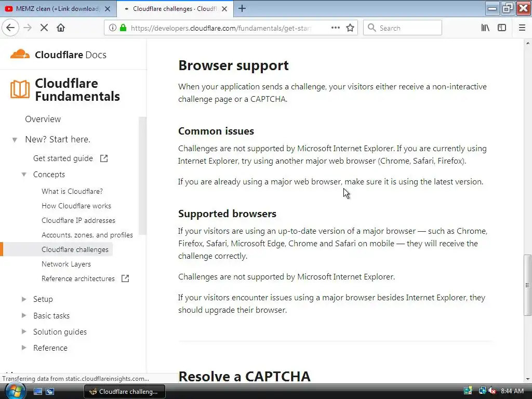Stop loading the page
Screen dimensions: 532x399
[44, 28]
